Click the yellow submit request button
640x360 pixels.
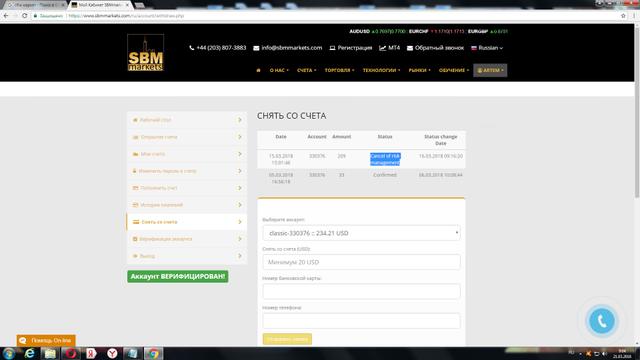[x=287, y=339]
